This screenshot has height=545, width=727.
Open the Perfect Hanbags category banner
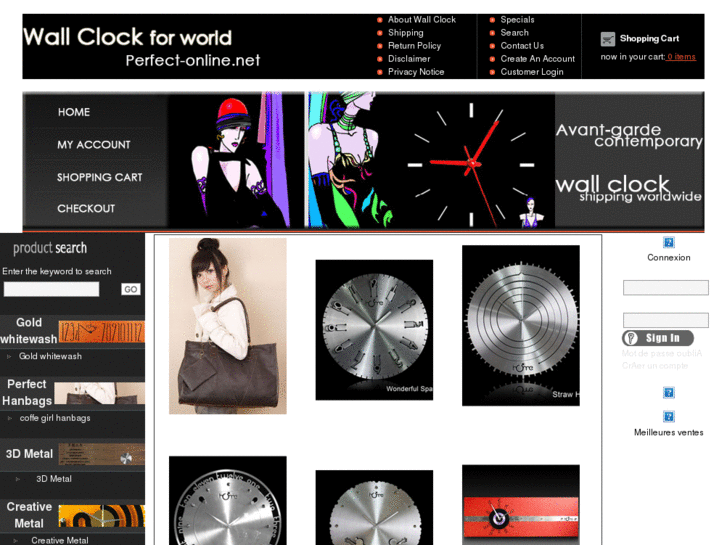(x=72, y=392)
